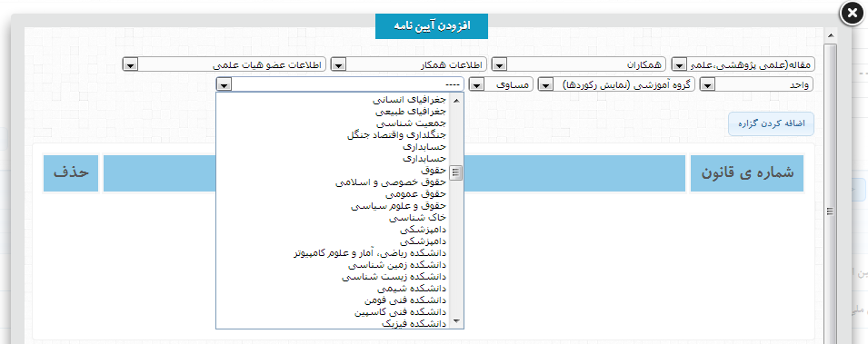The image size is (868, 344).
Task: Click the dropdown list scroll-up arrow
Action: click(x=456, y=100)
